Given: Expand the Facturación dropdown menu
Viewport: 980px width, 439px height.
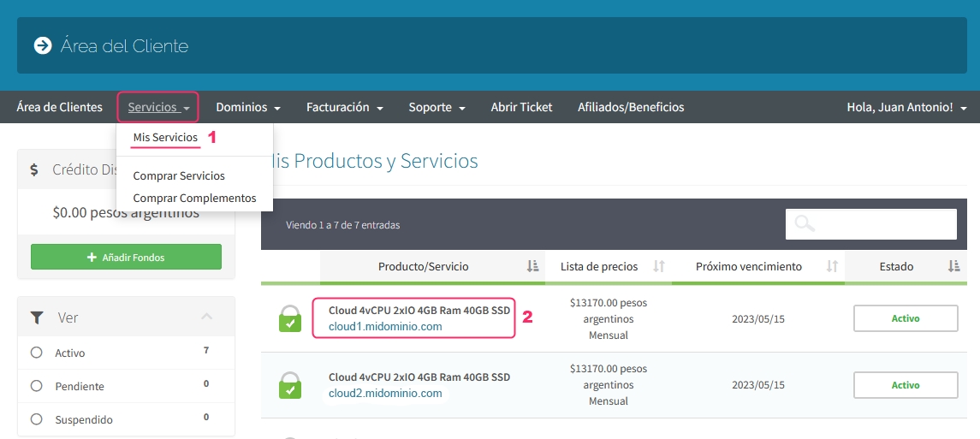Looking at the screenshot, I should coord(344,108).
